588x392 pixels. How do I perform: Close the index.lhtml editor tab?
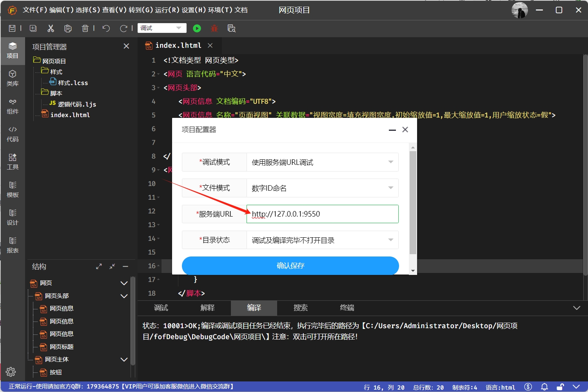pyautogui.click(x=210, y=45)
